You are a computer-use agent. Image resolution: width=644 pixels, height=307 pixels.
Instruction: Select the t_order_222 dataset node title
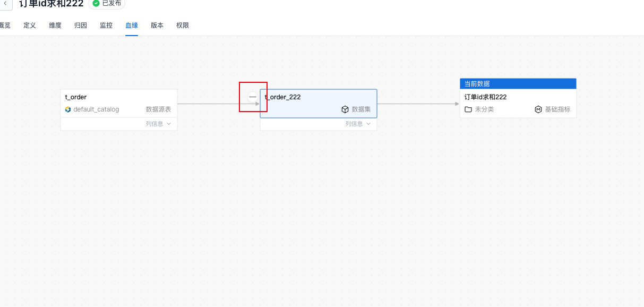[284, 97]
